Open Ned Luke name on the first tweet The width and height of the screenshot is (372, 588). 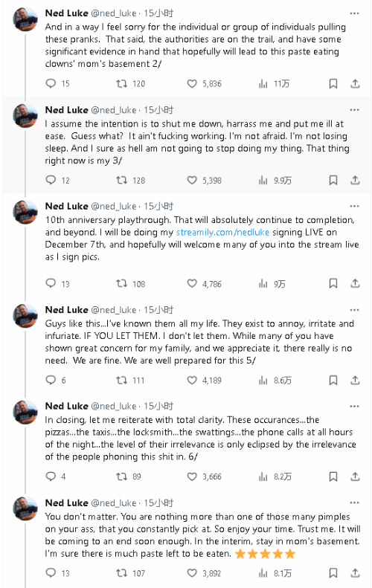point(66,13)
